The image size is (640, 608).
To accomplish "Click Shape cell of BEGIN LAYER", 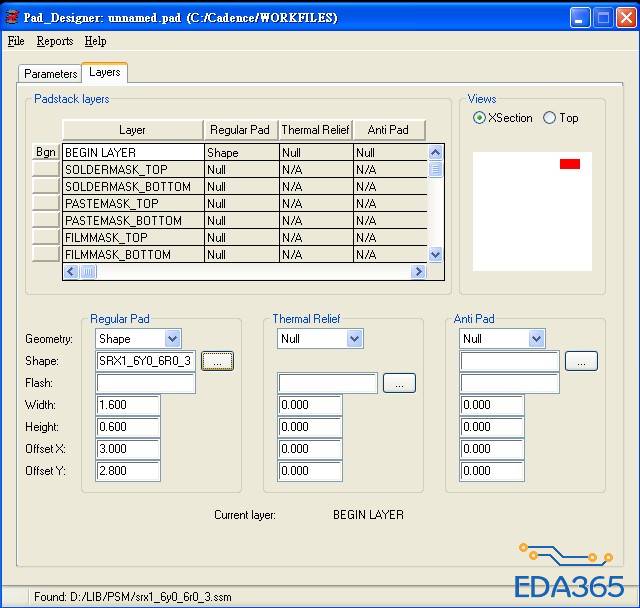I will 242,152.
